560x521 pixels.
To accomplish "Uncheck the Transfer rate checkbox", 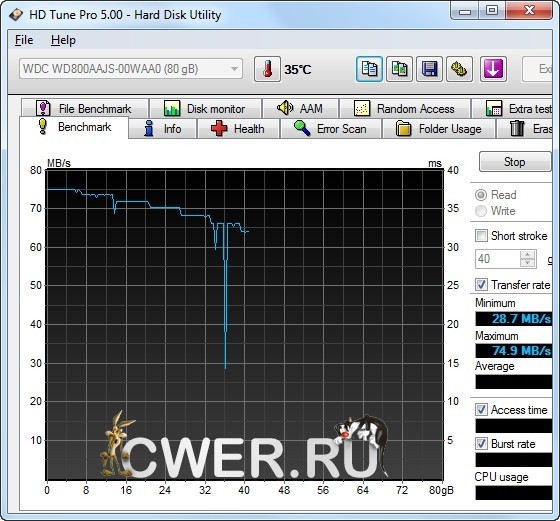I will [x=481, y=285].
